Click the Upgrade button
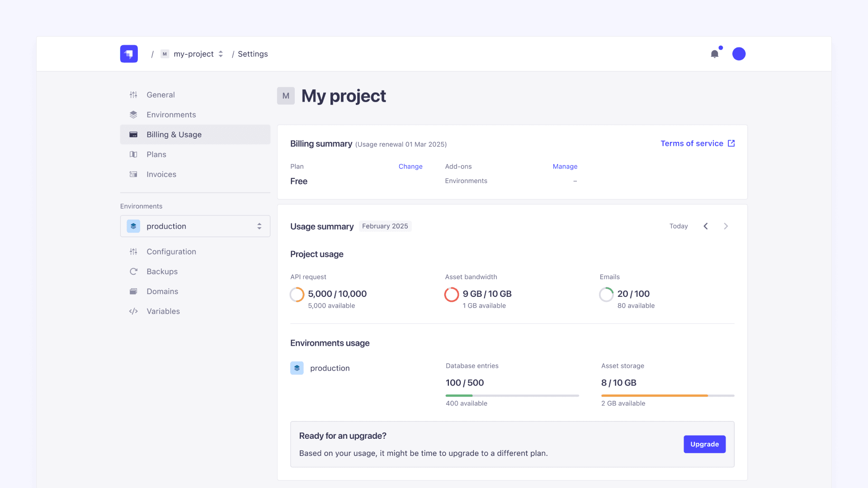Viewport: 868px width, 488px height. [x=704, y=444]
